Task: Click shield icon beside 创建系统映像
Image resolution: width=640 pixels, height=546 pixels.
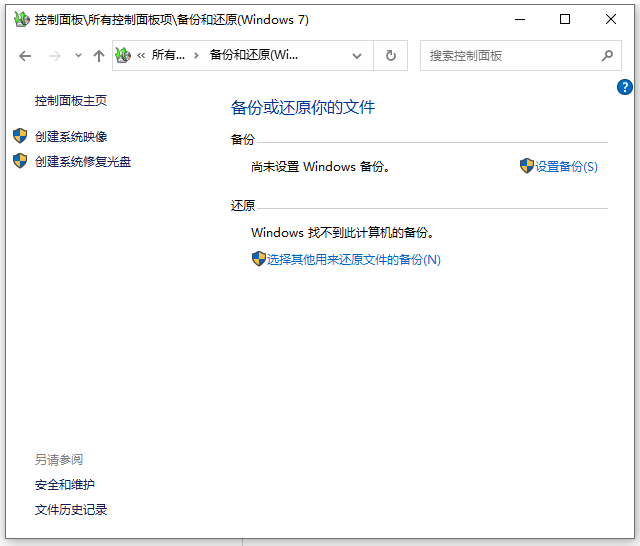Action: [x=20, y=136]
